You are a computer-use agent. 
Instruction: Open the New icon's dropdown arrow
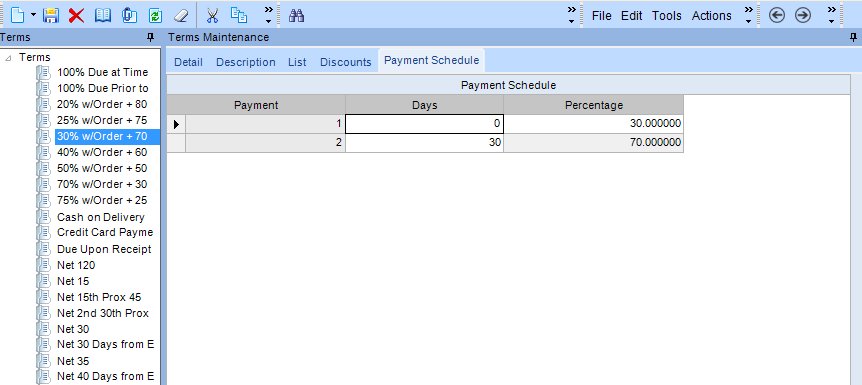pyautogui.click(x=33, y=15)
